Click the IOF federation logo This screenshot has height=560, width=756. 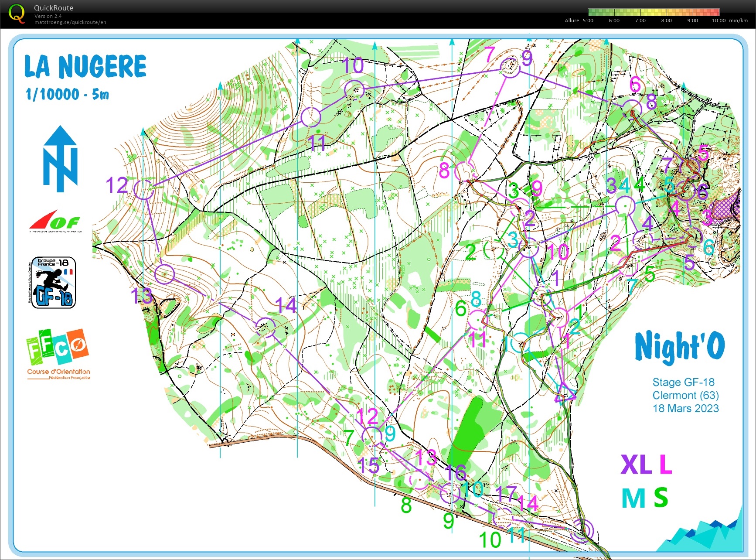click(55, 221)
